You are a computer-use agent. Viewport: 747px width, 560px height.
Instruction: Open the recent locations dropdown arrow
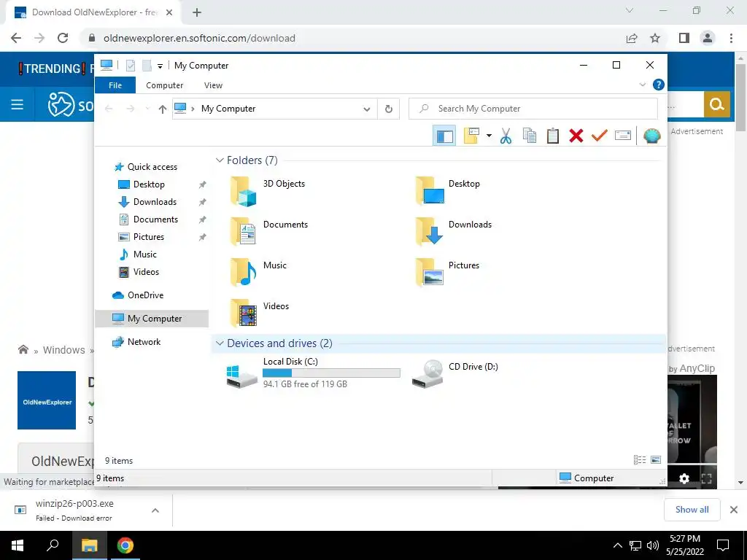(x=147, y=109)
